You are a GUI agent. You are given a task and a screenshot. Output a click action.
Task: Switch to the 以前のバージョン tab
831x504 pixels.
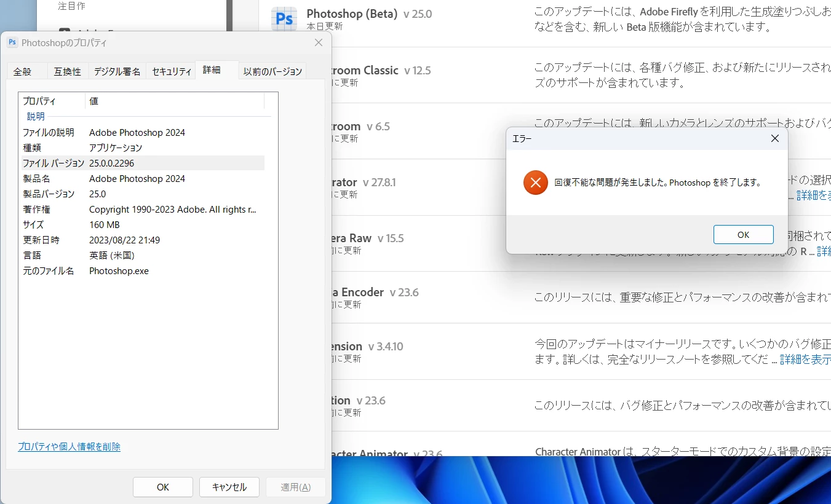[272, 71]
